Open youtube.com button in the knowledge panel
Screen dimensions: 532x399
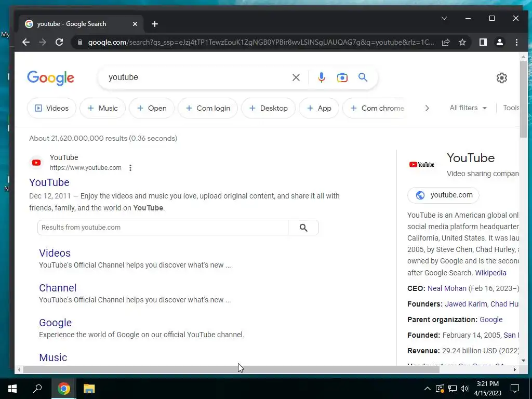(x=443, y=195)
